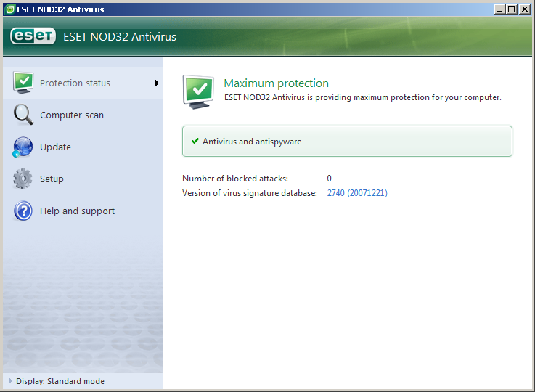Switch display mode via Display: Standard mode
The image size is (535, 392).
tap(60, 381)
